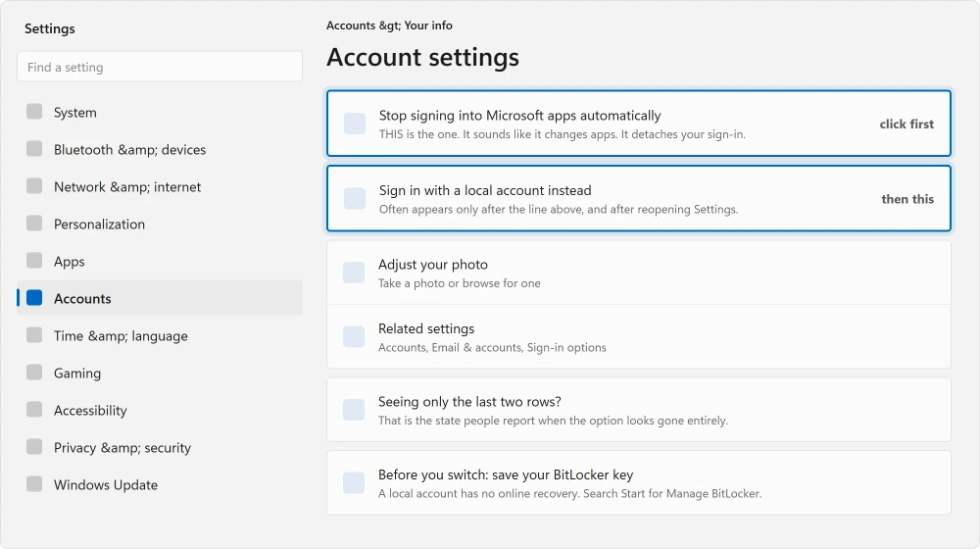The image size is (980, 549).
Task: Click the Find a setting search box
Action: click(x=160, y=67)
